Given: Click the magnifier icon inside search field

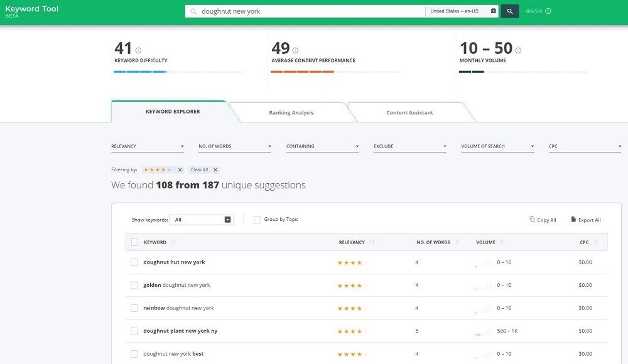Looking at the screenshot, I should [x=193, y=12].
